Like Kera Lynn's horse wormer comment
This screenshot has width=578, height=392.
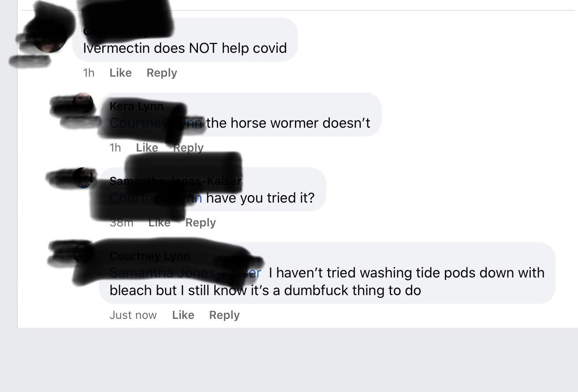pyautogui.click(x=147, y=148)
